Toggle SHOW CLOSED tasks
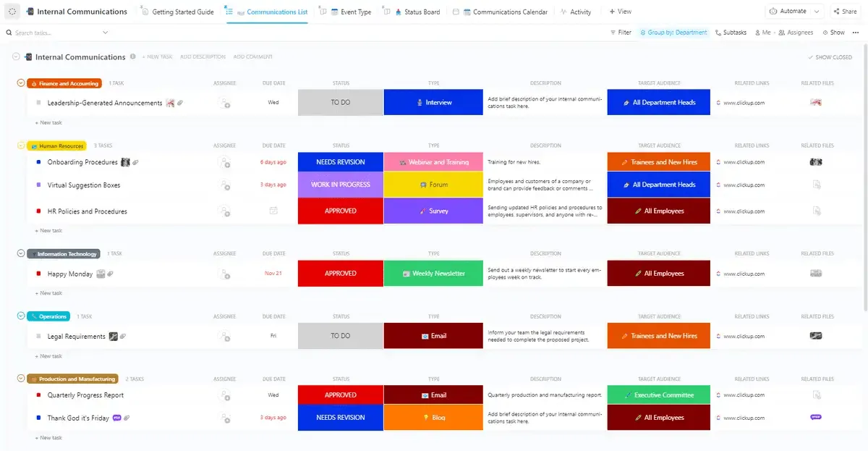 (830, 57)
